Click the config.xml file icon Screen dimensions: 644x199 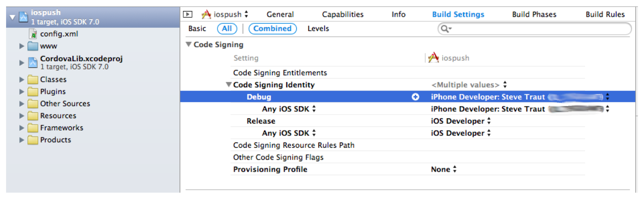click(33, 34)
